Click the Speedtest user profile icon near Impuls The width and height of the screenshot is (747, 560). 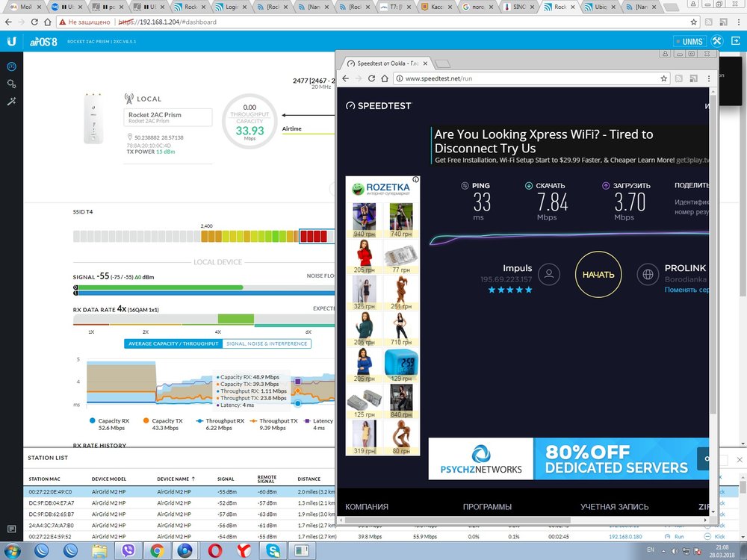click(549, 274)
